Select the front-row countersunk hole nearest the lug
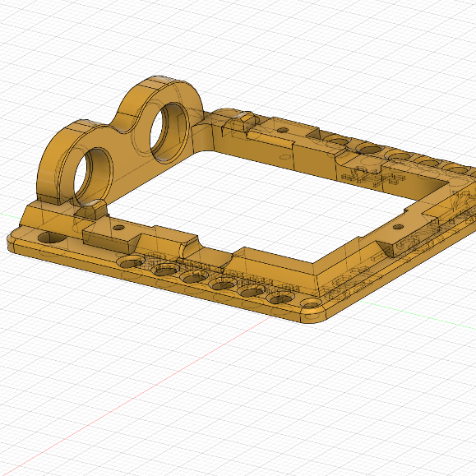Image resolution: width=476 pixels, height=476 pixels. (x=132, y=261)
